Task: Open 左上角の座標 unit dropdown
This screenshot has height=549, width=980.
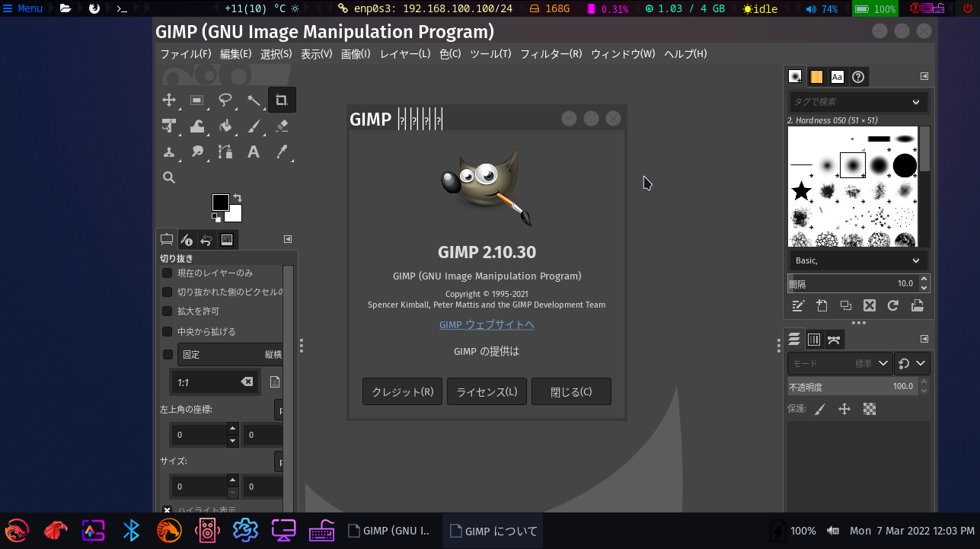Action: coord(279,410)
